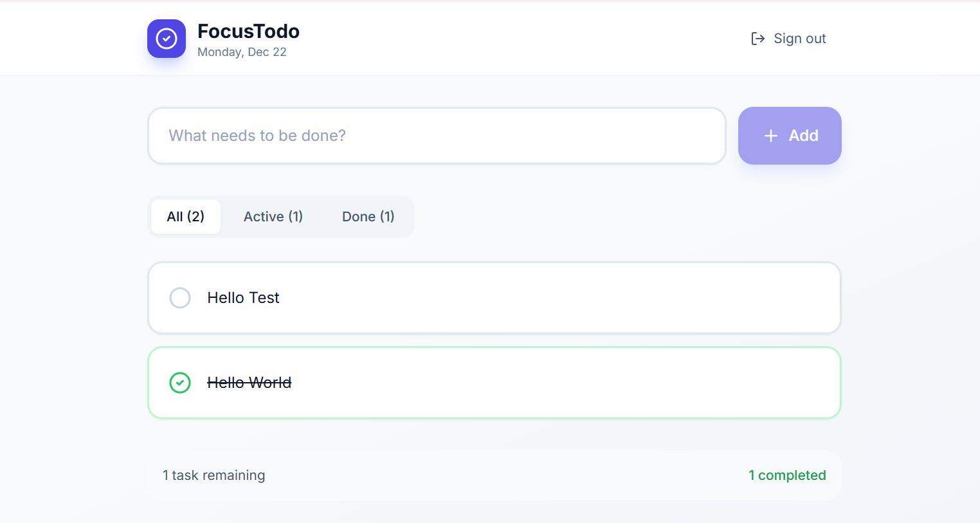This screenshot has height=523, width=980.
Task: Select the Hello Test task title
Action: [243, 298]
